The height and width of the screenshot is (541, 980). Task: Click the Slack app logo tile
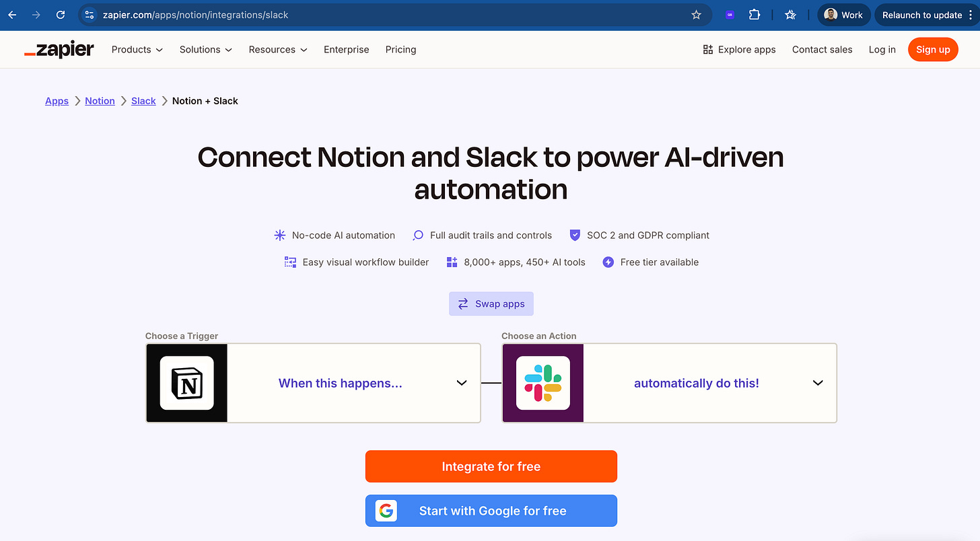tap(542, 383)
